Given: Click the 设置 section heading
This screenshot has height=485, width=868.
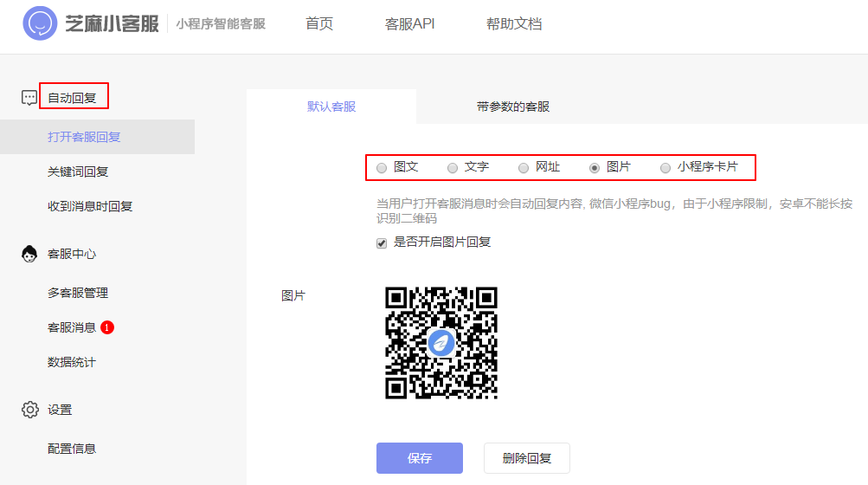Looking at the screenshot, I should pos(60,410).
